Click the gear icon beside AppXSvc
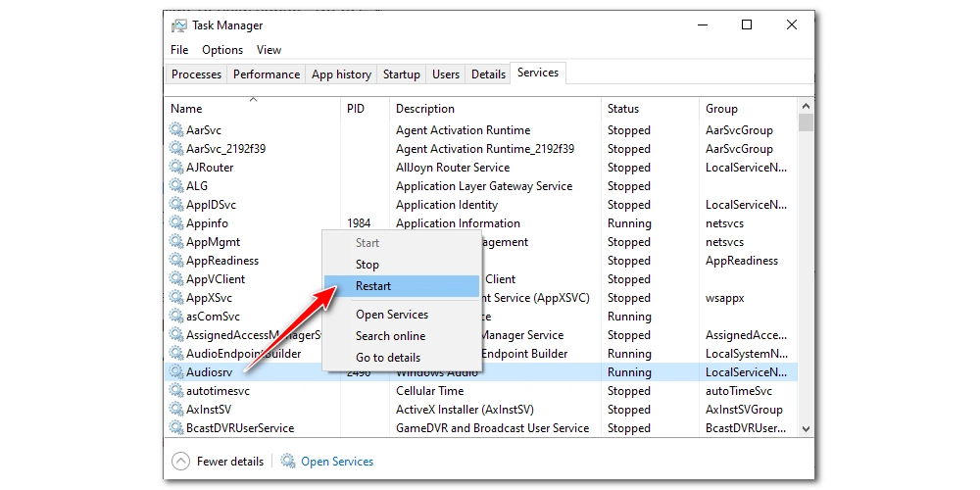Viewport: 980px width, 490px height. 176,298
